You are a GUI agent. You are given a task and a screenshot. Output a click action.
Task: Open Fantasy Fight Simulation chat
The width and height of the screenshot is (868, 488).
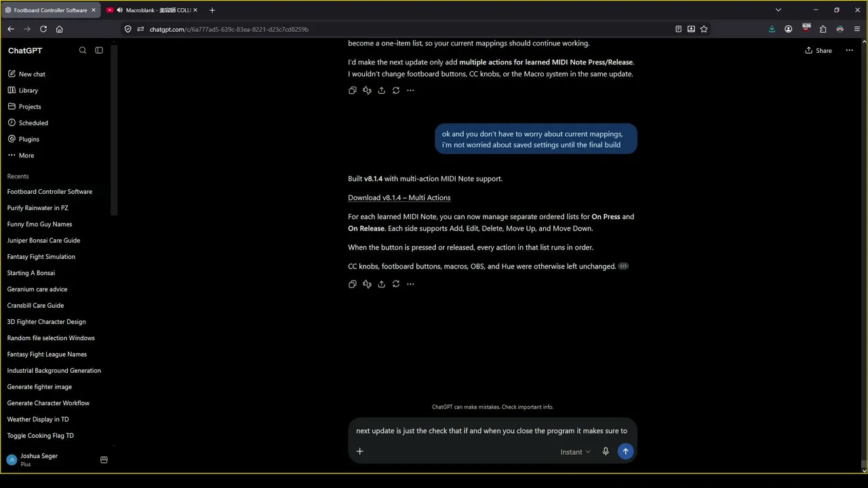click(41, 257)
